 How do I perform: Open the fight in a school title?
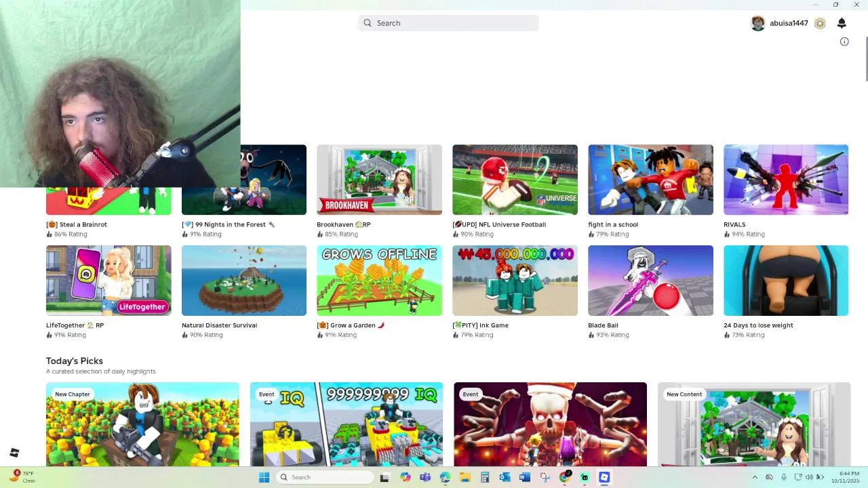point(613,224)
